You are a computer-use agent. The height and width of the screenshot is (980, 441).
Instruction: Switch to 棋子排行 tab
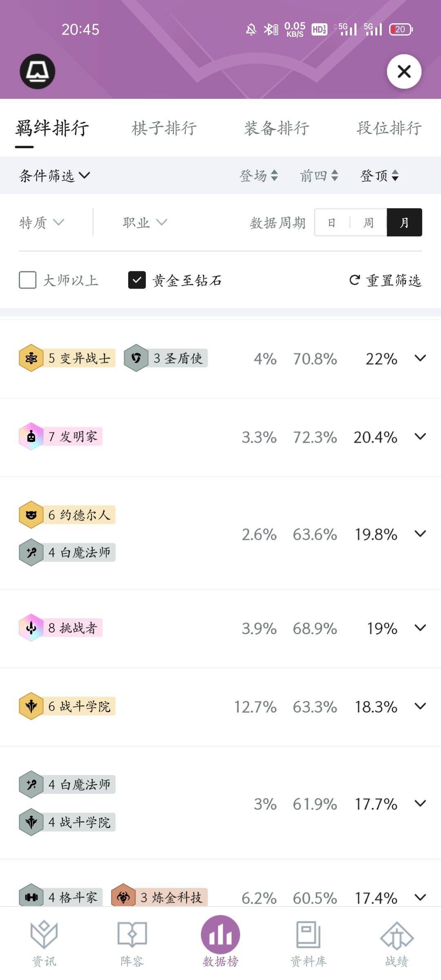tap(164, 128)
